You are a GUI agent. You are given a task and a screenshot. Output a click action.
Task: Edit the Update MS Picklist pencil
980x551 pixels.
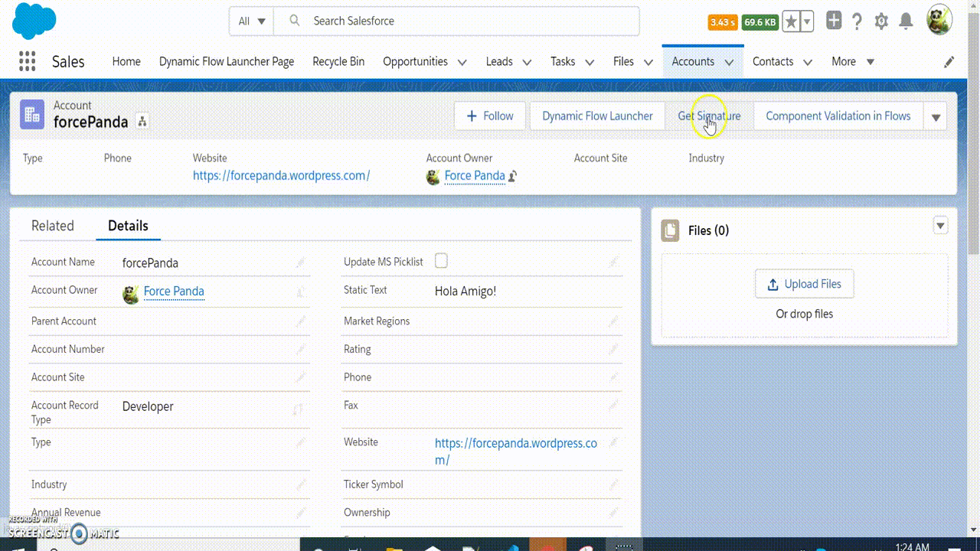click(x=613, y=262)
